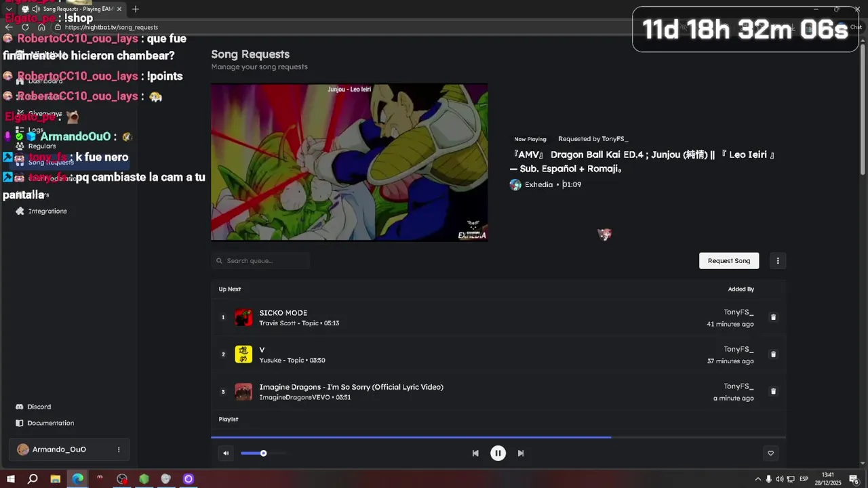The image size is (868, 488).
Task: Click the green hexagon taskbar app
Action: [x=144, y=479]
